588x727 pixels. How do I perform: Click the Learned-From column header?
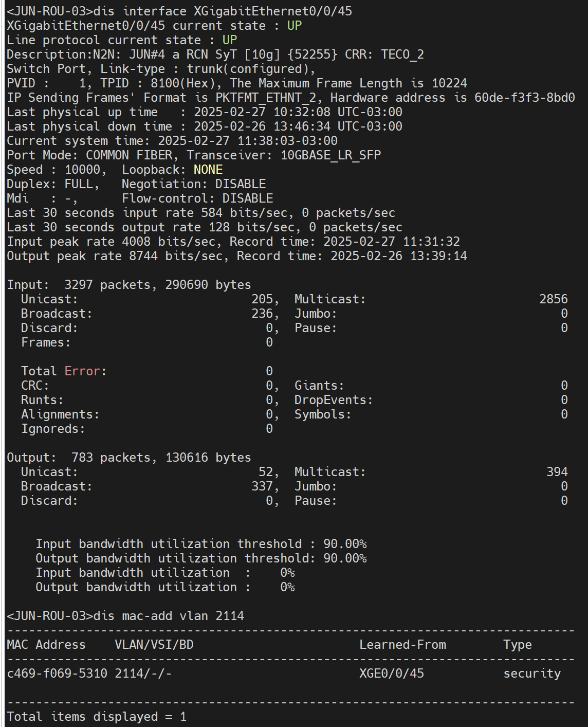pos(402,645)
